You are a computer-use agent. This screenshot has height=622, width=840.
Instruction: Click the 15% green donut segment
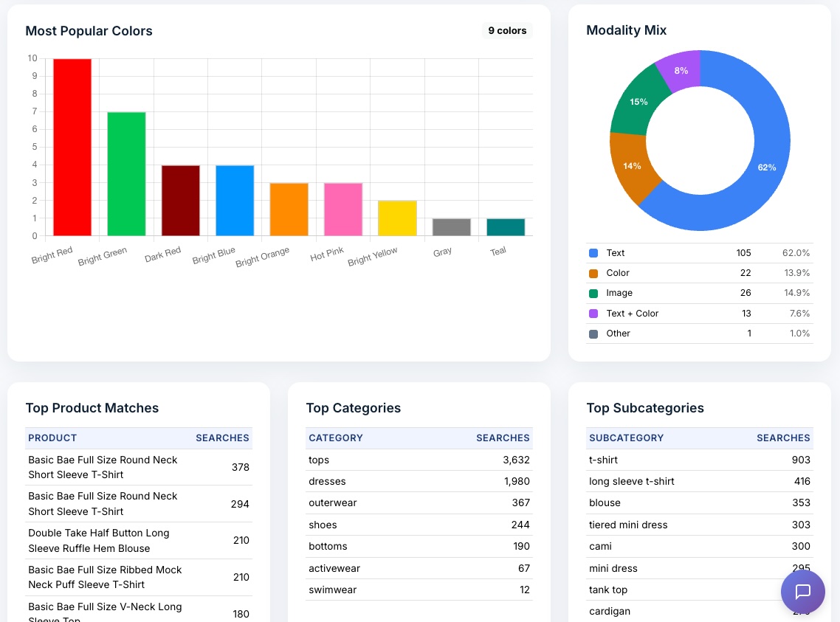point(638,102)
